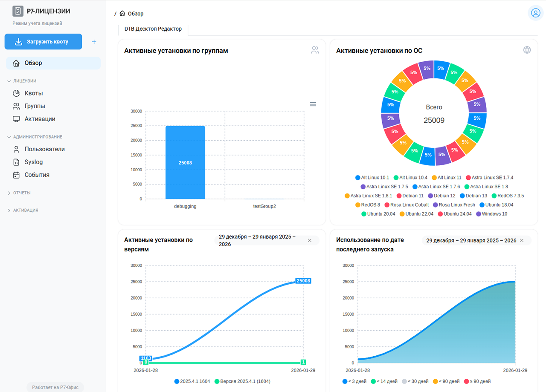Toggle the Windows 10 legend entry

491,214
